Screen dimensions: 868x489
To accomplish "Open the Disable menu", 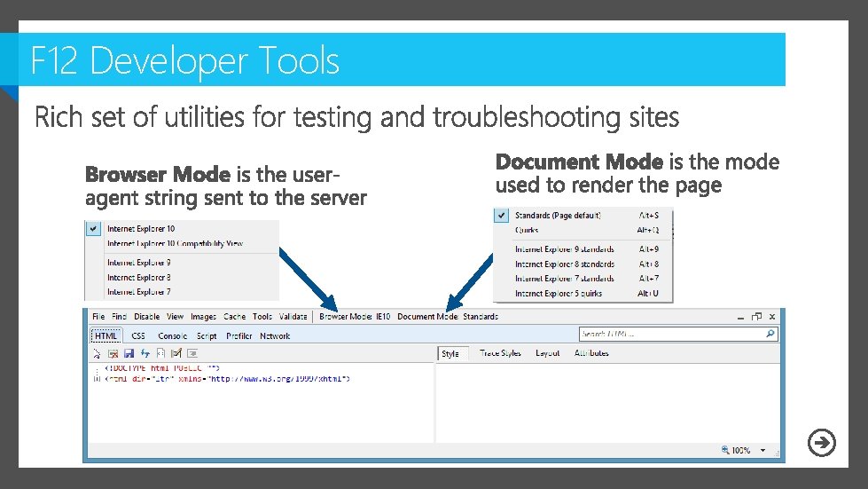I will pos(146,316).
